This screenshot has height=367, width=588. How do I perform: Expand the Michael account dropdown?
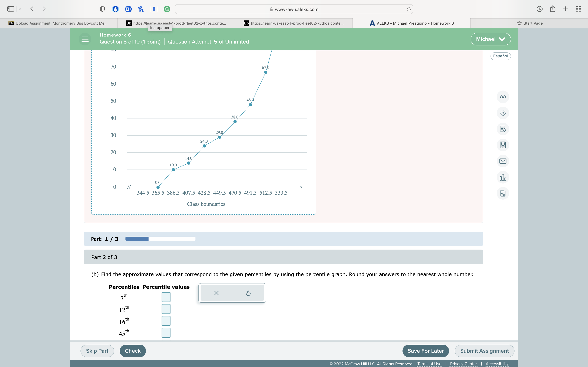click(490, 39)
